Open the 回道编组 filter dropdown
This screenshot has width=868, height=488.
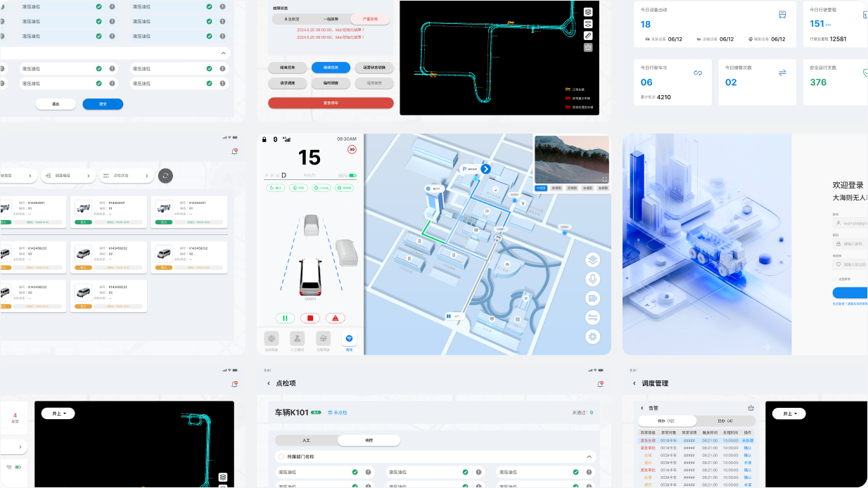68,175
